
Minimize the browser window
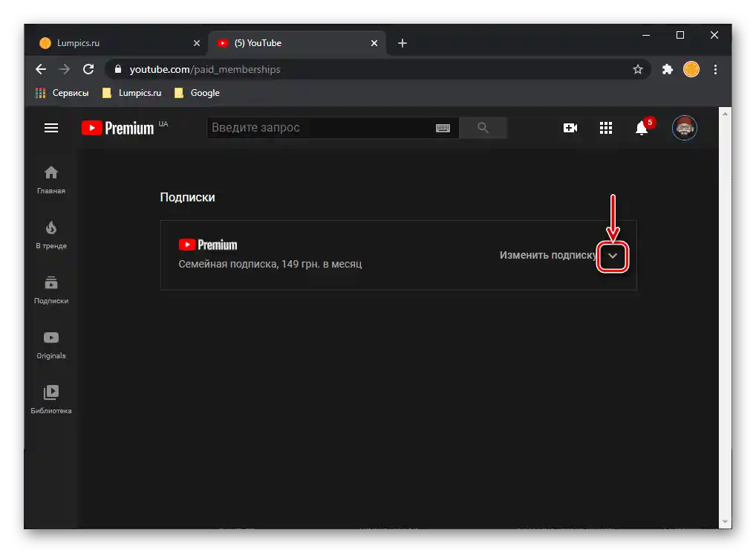646,35
